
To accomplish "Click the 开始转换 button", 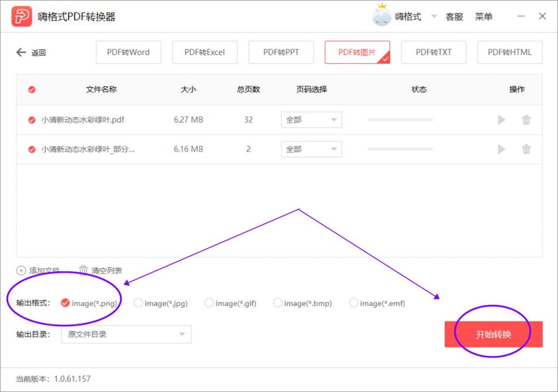I will coord(494,334).
